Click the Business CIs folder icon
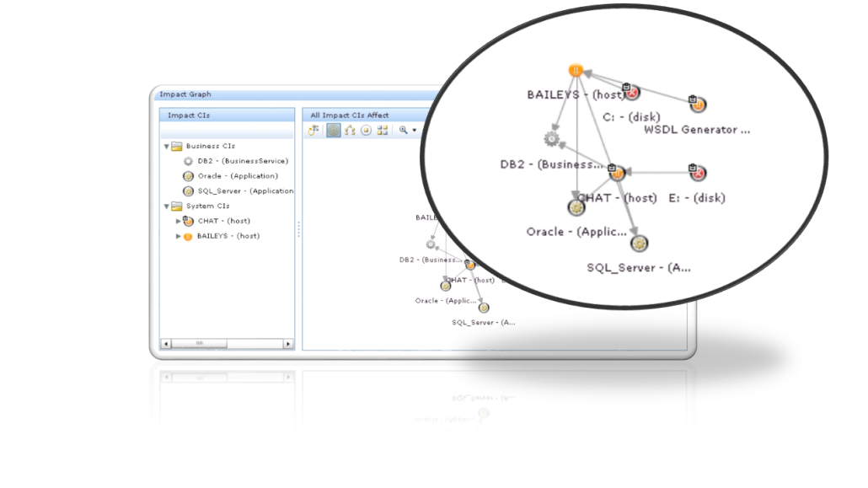The height and width of the screenshot is (488, 868). pyautogui.click(x=177, y=147)
